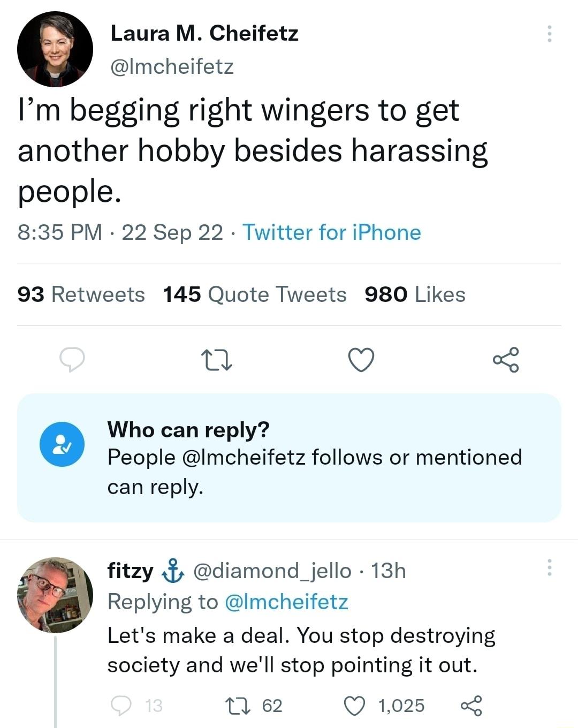578x728 pixels.
Task: Click the Twitter for iPhone link
Action: coord(331,232)
